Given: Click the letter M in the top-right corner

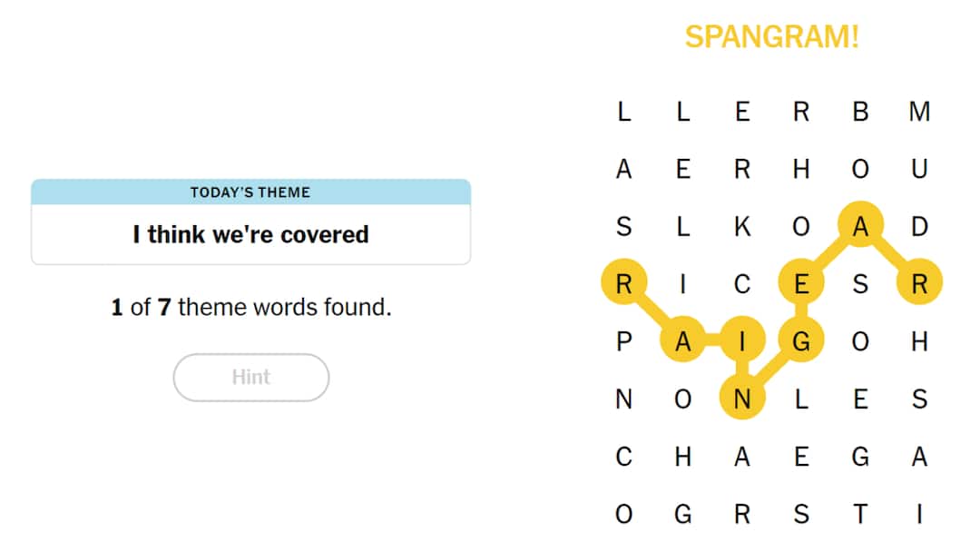Looking at the screenshot, I should coord(919,112).
